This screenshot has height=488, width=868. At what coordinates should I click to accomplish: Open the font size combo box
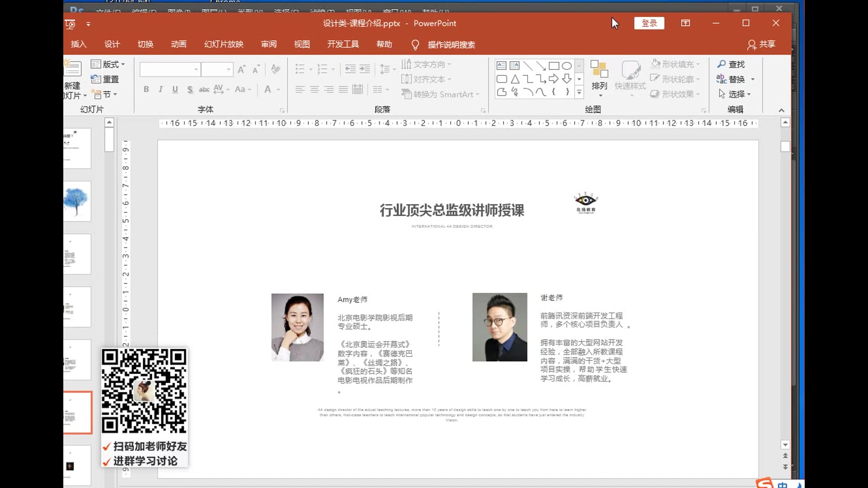[217, 69]
